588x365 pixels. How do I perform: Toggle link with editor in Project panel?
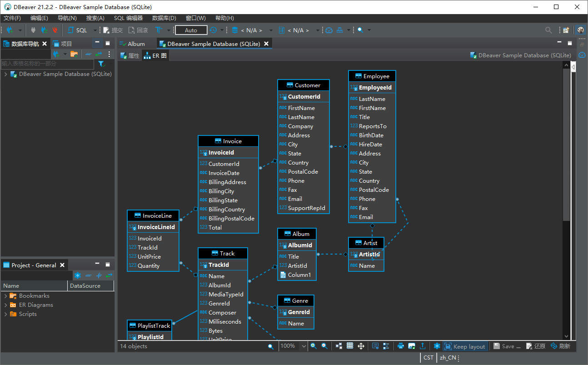(109, 275)
